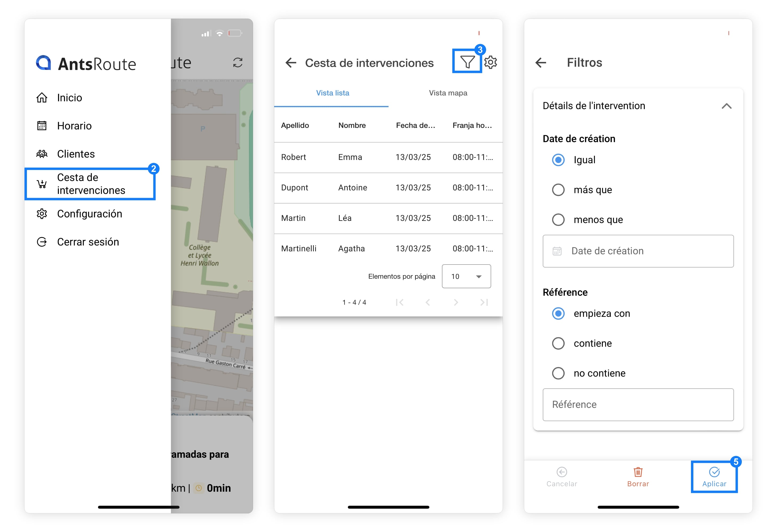This screenshot has width=777, height=532.
Task: Click calendar icon in Date de création field
Action: coord(557,251)
